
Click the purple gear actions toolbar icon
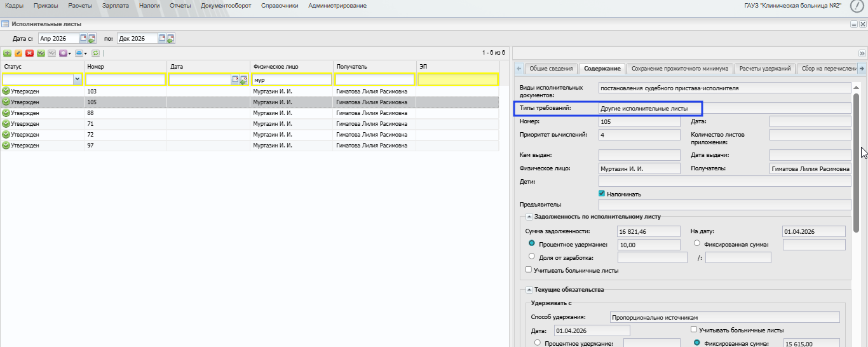(x=63, y=53)
